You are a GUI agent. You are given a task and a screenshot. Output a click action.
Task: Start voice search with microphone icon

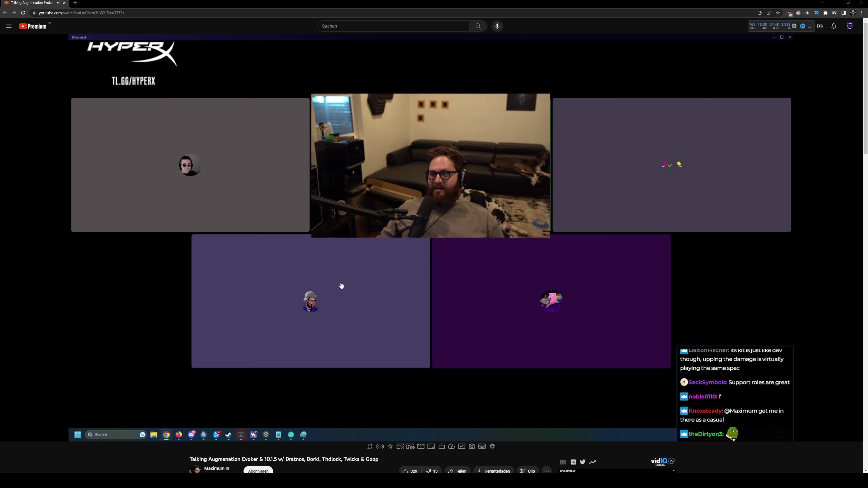(497, 26)
